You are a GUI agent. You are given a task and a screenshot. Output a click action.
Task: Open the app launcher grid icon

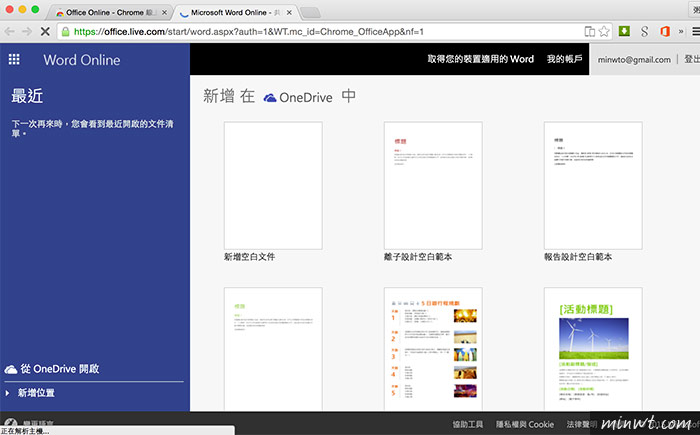pyautogui.click(x=14, y=59)
